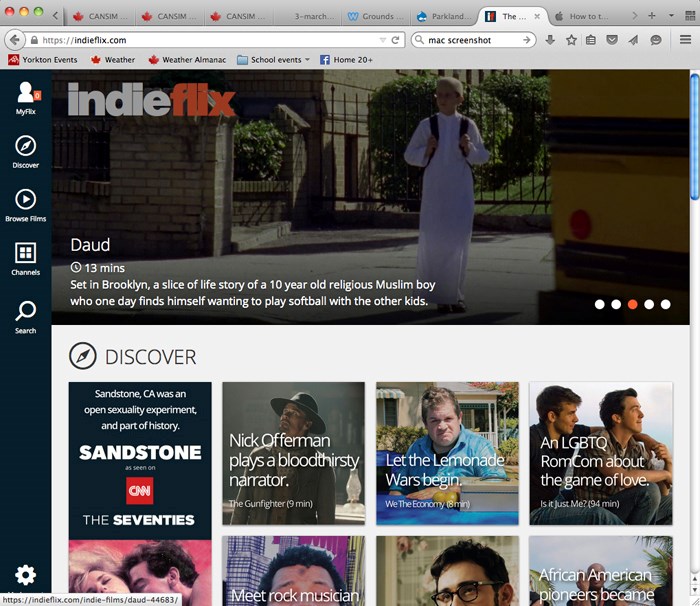
Task: Switch to the How to t... tab
Action: coord(583,17)
